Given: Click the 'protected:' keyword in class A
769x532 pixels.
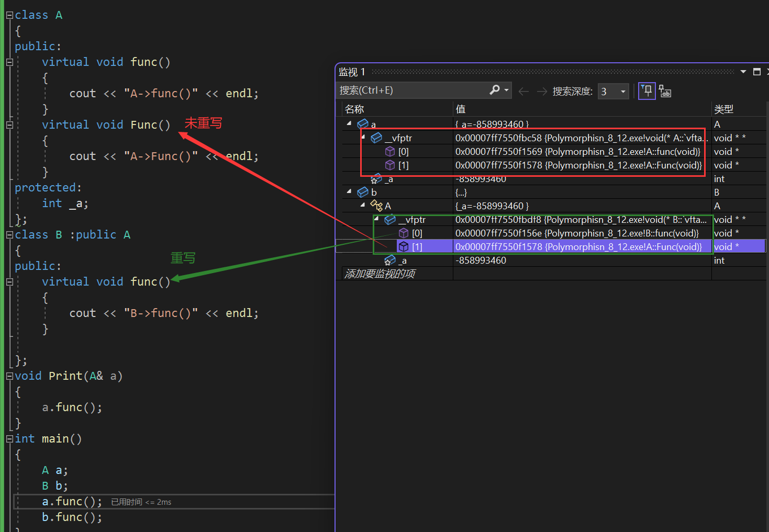Looking at the screenshot, I should pyautogui.click(x=48, y=187).
